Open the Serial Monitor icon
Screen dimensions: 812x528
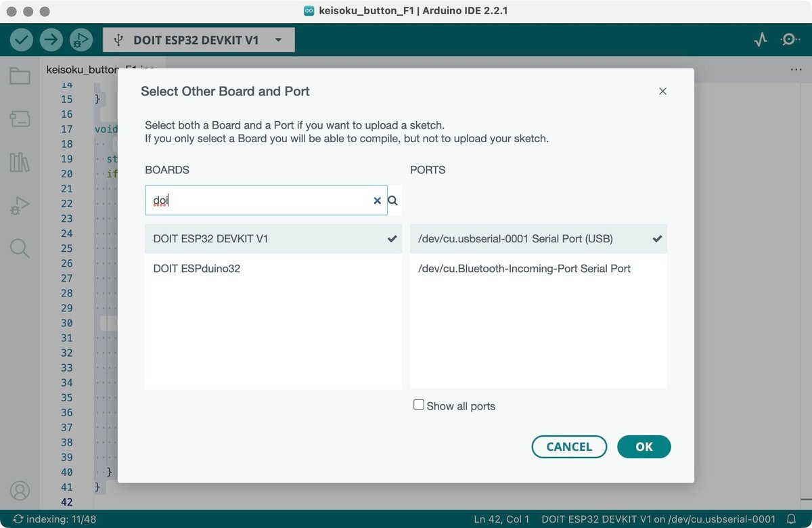click(x=789, y=40)
